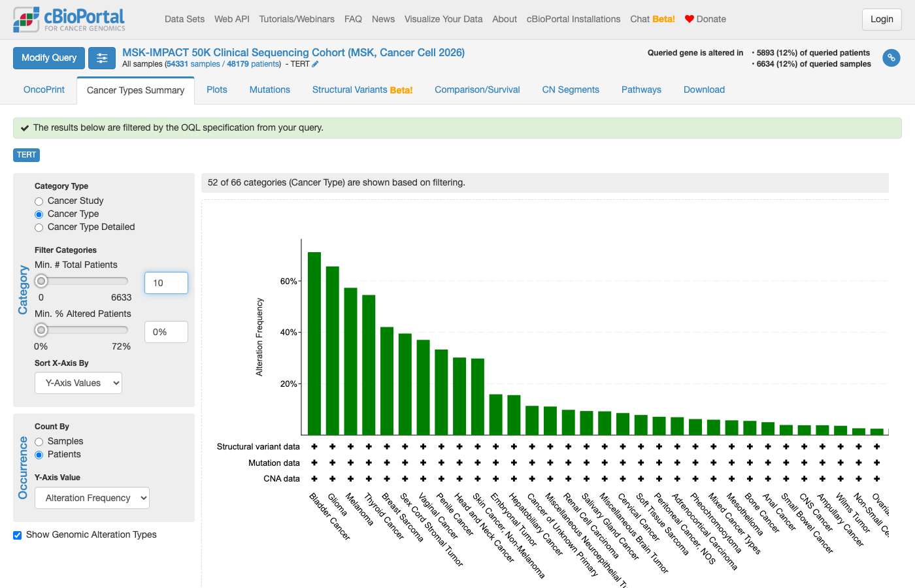Count by Patients radio button

(x=39, y=455)
